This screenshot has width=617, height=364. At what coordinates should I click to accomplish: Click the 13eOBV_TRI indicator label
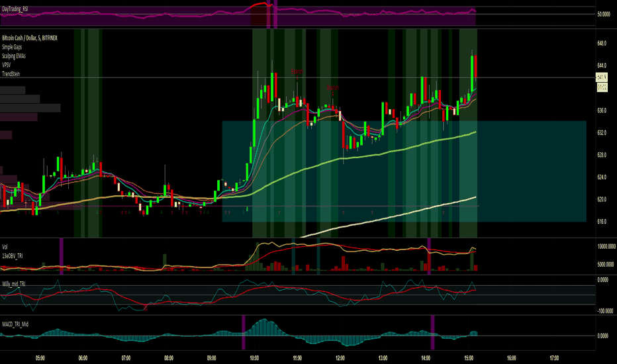[12, 256]
